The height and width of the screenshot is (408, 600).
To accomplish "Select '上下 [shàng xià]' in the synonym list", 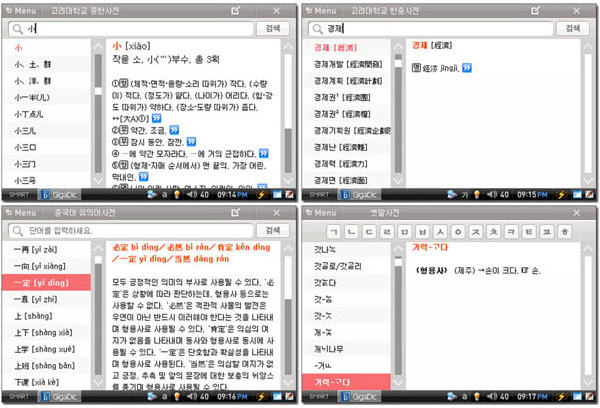I will 46,333.
